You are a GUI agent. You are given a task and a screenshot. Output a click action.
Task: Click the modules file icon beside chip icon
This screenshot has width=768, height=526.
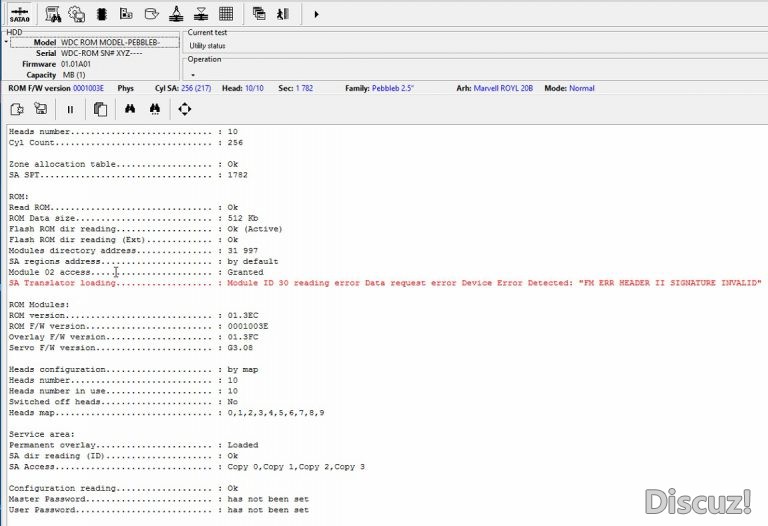point(126,14)
